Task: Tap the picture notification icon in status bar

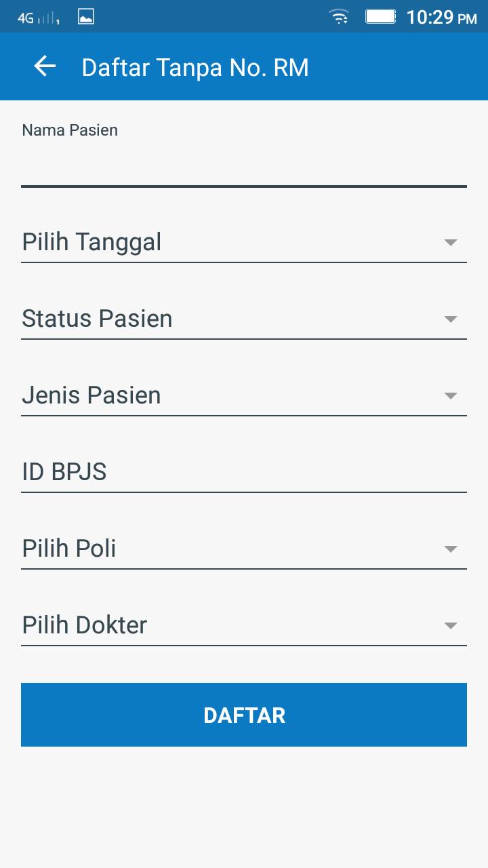Action: [86, 17]
